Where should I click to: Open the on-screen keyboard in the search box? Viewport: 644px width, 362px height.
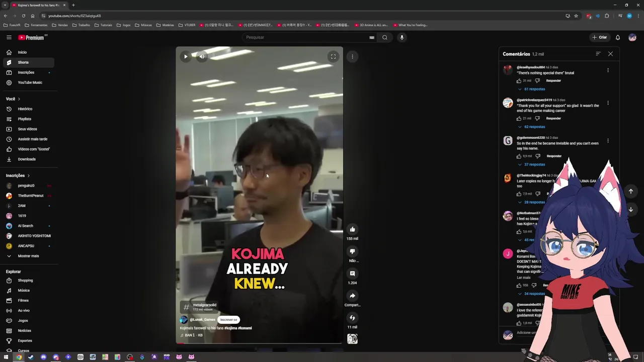[372, 37]
